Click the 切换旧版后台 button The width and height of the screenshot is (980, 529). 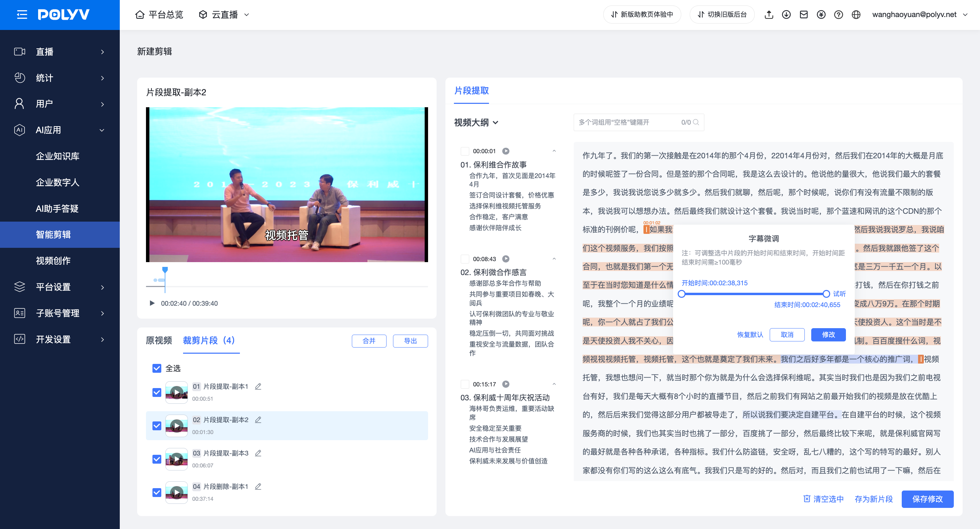point(722,14)
